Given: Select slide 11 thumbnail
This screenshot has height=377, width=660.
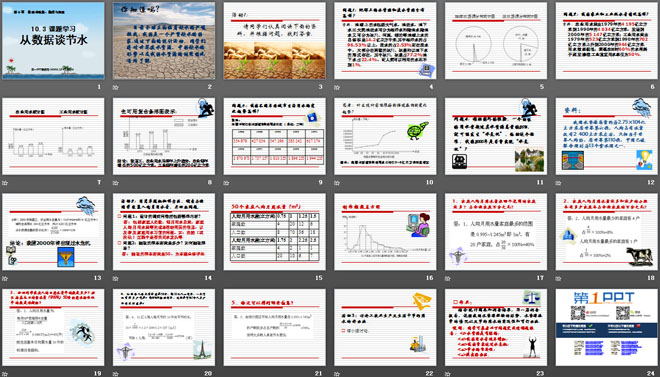Looking at the screenshot, I should pyautogui.click(x=496, y=136).
